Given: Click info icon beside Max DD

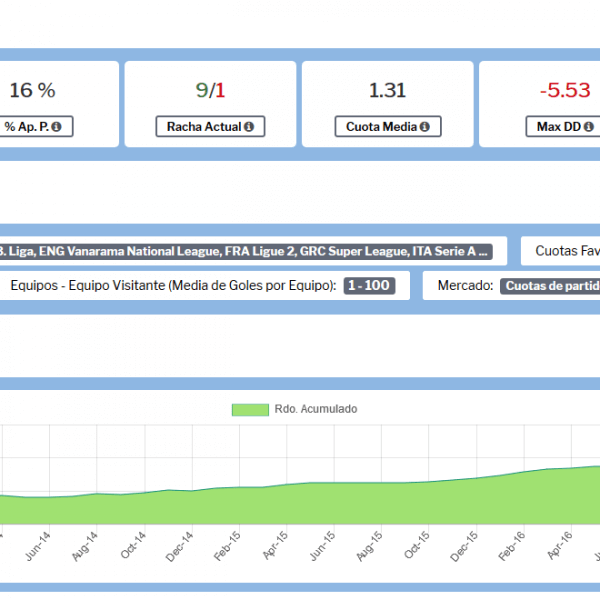Looking at the screenshot, I should coord(589,127).
